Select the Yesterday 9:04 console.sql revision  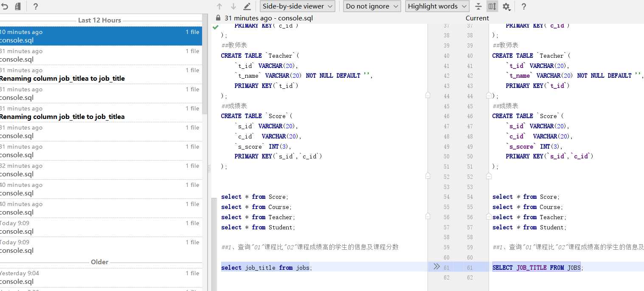tap(101, 277)
